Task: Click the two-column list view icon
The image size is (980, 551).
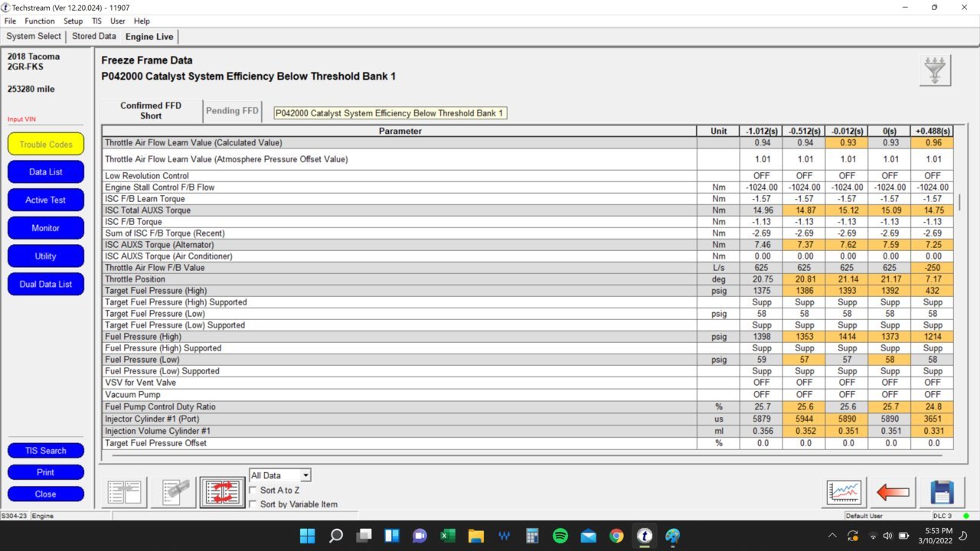Action: tap(125, 492)
